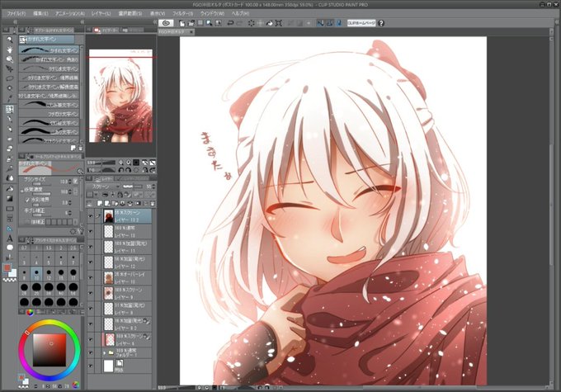Select the Frame border tool
This screenshot has height=392, width=561.
pyautogui.click(x=10, y=218)
